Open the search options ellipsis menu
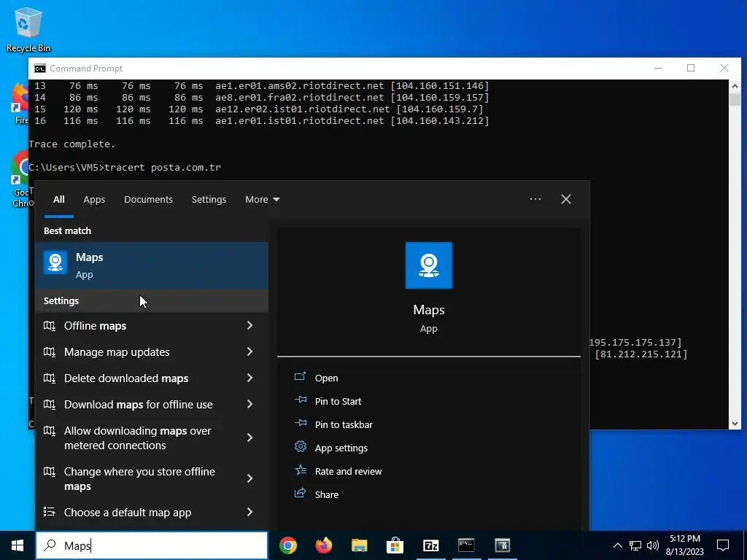This screenshot has width=747, height=560. tap(535, 199)
